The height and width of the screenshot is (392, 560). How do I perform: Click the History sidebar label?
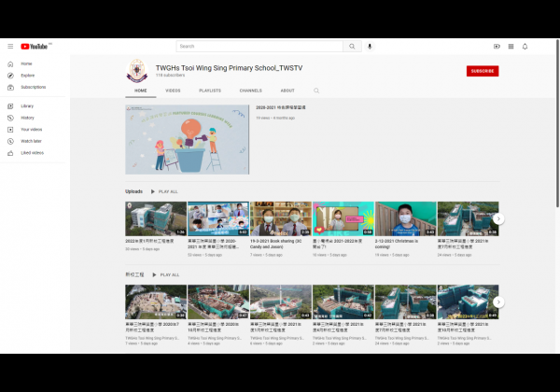click(27, 118)
